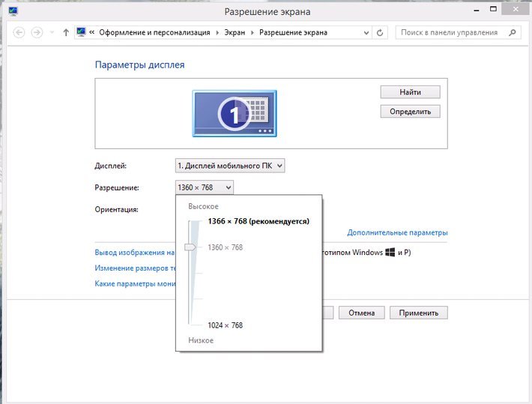This screenshot has height=404, width=532.
Task: Go up one folder level
Action: [66, 32]
